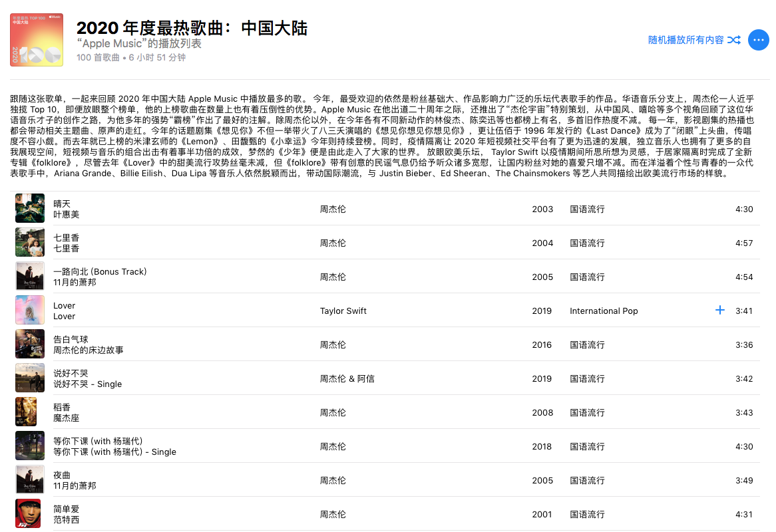Screen dimensions: 776x532
Task: Open album 说好不哭 - Single
Action: point(88,384)
